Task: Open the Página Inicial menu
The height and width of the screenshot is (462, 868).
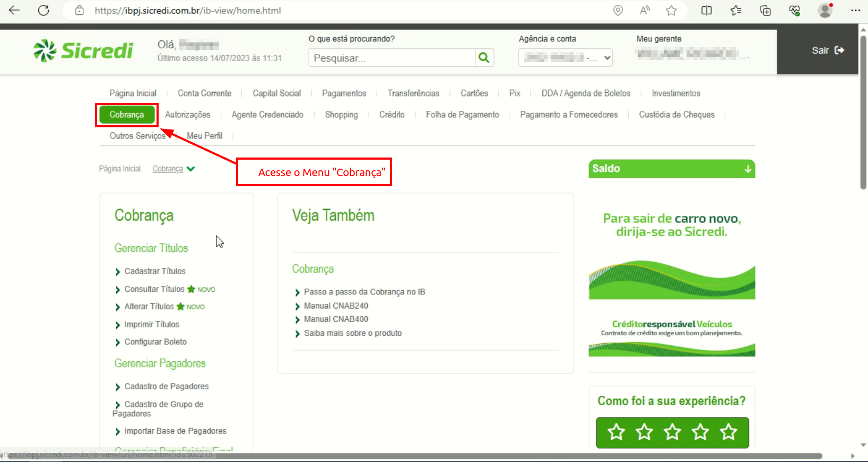Action: (x=133, y=93)
